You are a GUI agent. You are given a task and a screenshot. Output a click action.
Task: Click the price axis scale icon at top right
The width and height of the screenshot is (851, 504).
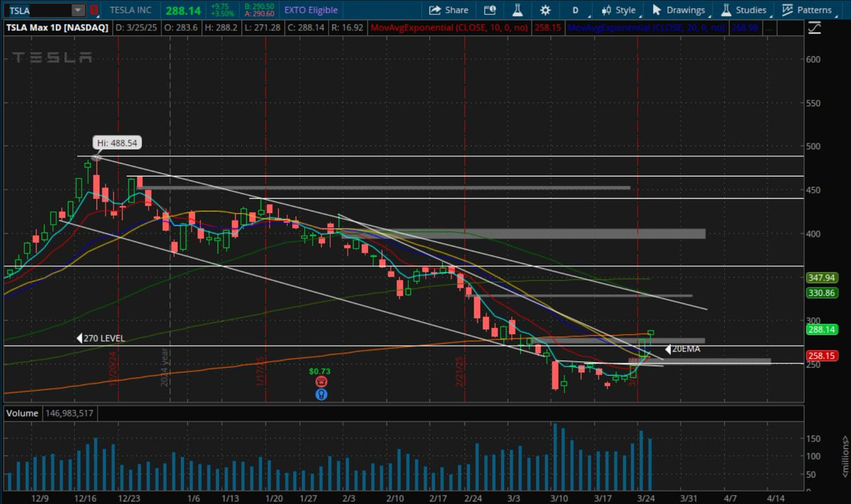pyautogui.click(x=815, y=28)
